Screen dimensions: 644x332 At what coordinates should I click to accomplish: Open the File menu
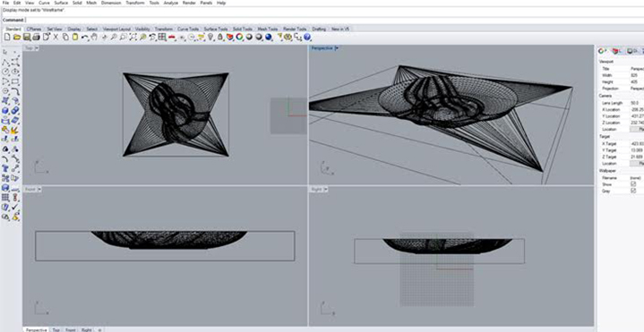[x=5, y=3]
